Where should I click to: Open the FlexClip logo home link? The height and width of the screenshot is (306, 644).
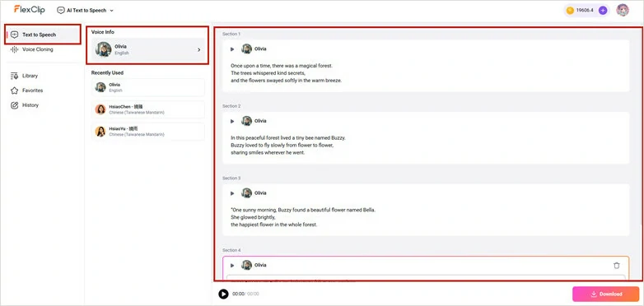coord(29,9)
